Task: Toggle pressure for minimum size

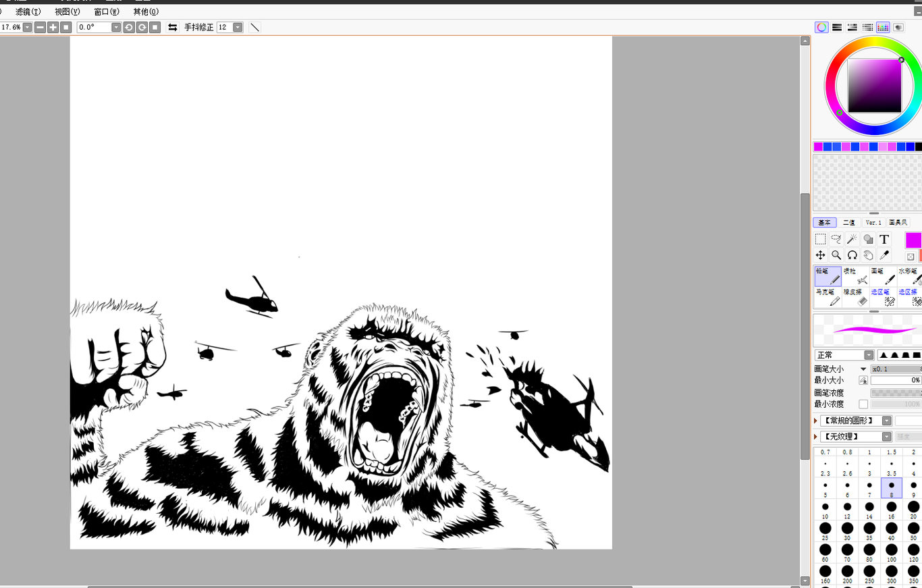Action: [x=863, y=380]
